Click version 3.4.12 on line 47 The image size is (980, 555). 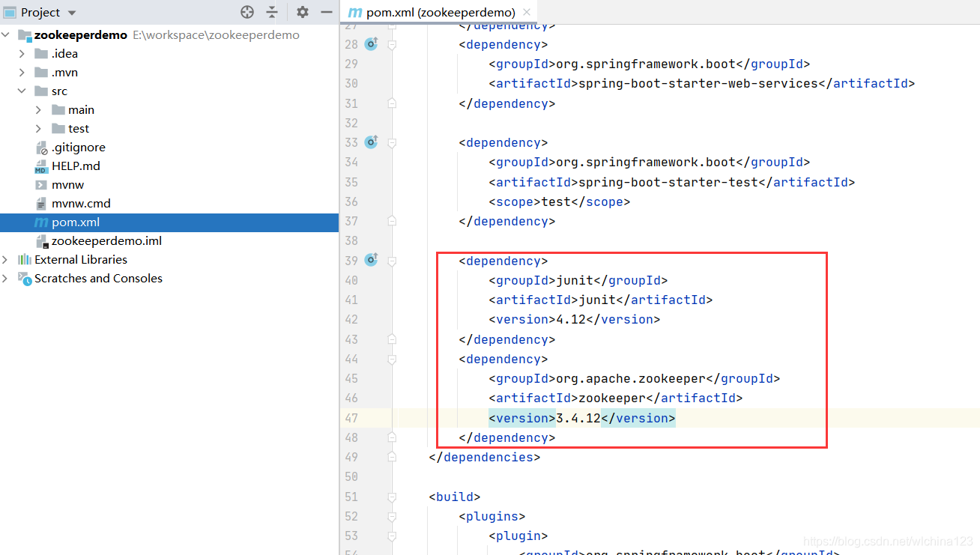point(578,418)
